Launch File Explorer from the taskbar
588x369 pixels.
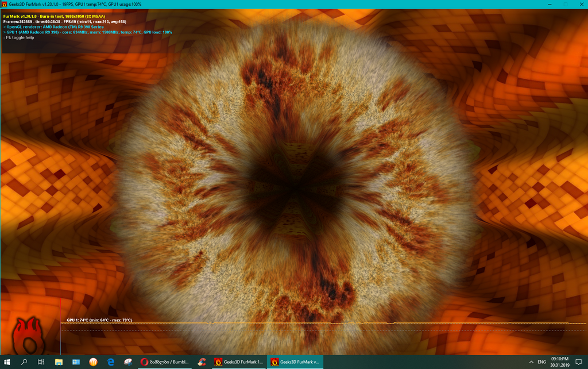[59, 362]
